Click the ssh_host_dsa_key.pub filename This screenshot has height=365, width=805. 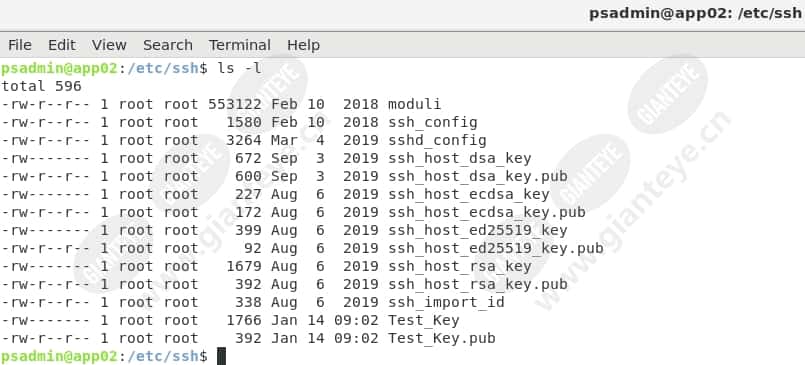(477, 176)
